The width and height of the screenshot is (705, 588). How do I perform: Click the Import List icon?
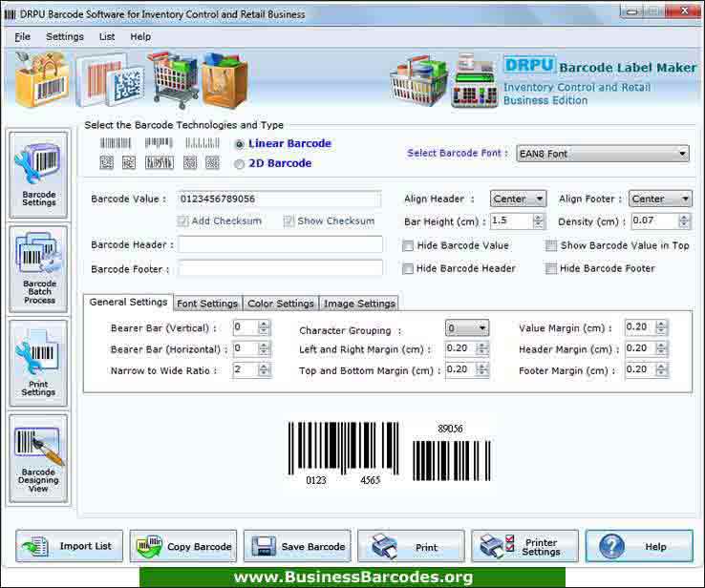pyautogui.click(x=35, y=547)
